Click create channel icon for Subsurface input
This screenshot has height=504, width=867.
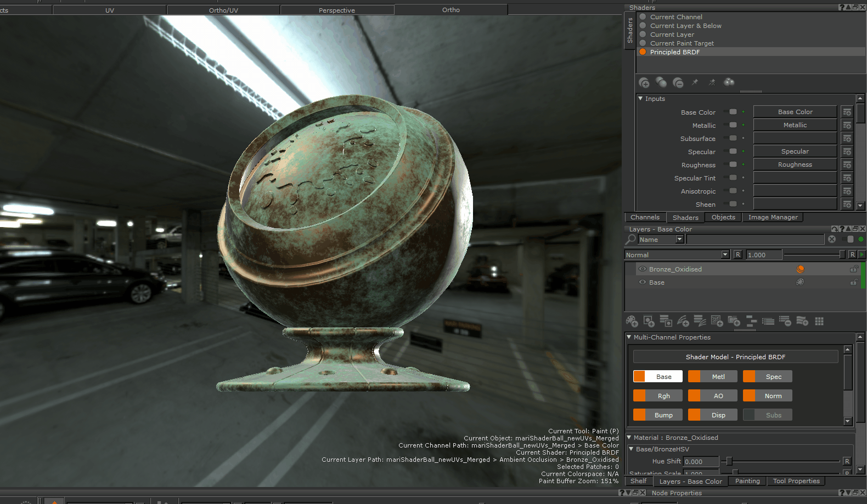pyautogui.click(x=847, y=138)
